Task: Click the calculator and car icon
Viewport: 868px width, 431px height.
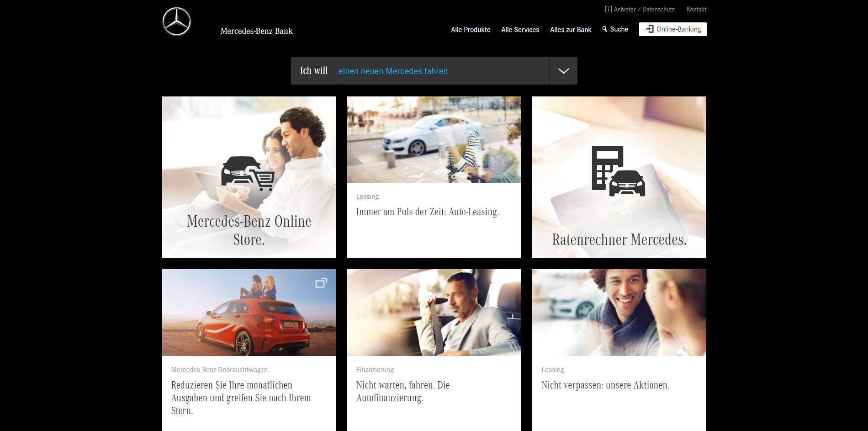Action: coord(619,171)
